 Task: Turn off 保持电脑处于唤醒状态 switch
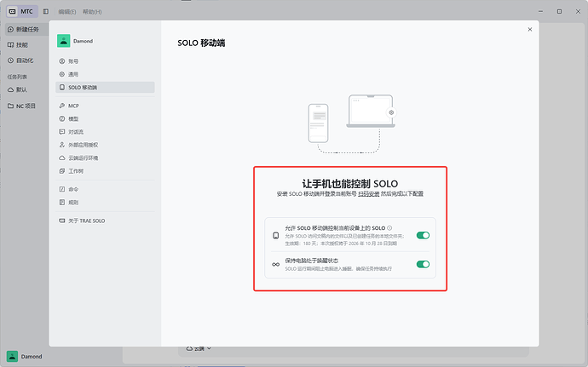tap(423, 264)
